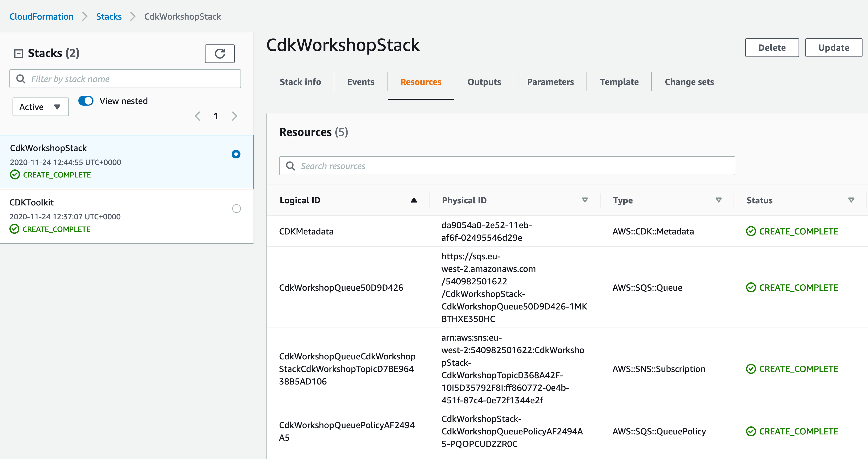The image size is (868, 459).
Task: Click CDKToolkit creation timestamp 12:37:07
Action: [65, 216]
